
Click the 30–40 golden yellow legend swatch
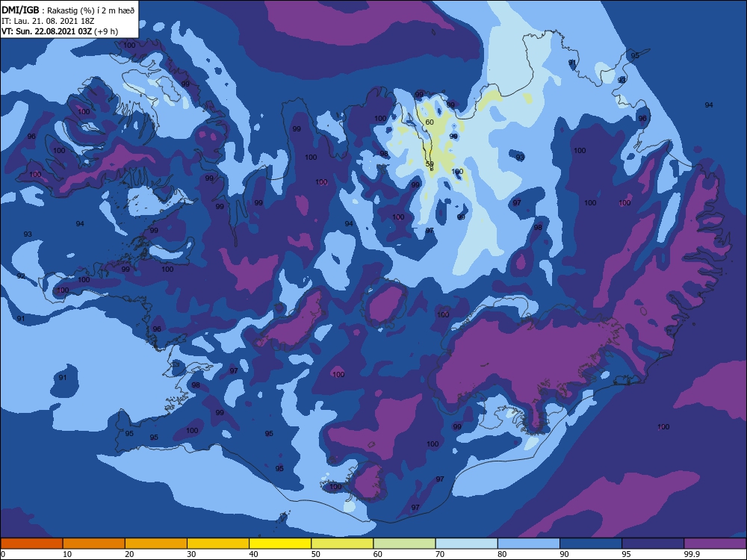pyautogui.click(x=218, y=544)
